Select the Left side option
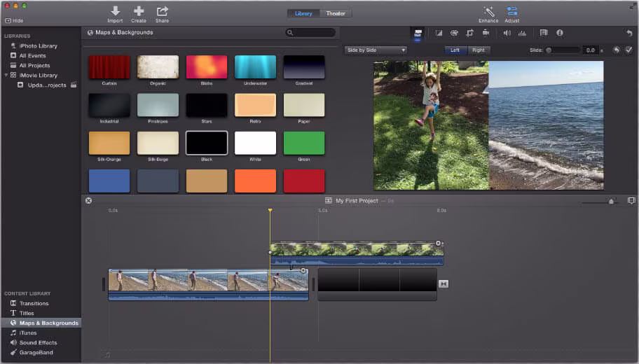This screenshot has height=364, width=639. 455,50
